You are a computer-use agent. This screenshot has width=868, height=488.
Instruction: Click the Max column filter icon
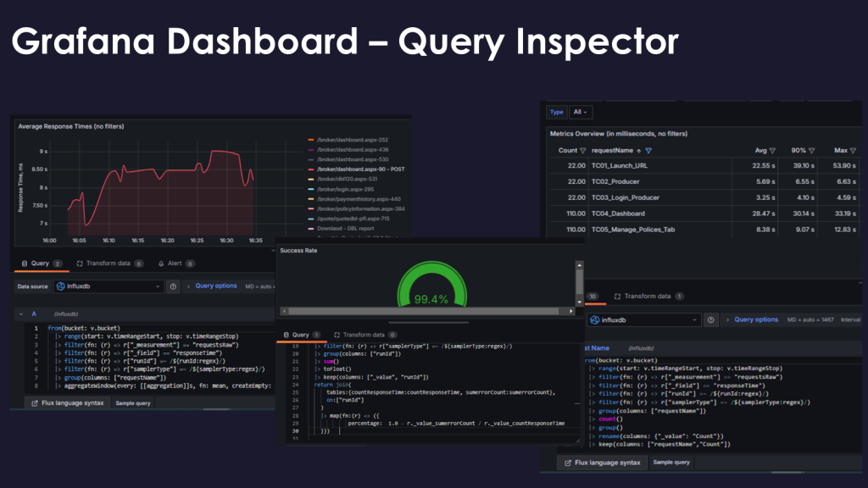(x=853, y=151)
